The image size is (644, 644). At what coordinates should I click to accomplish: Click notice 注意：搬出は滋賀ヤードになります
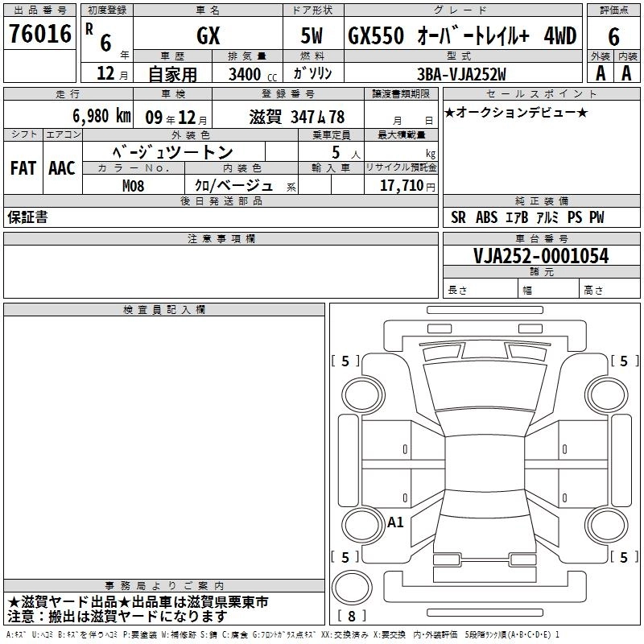coord(117,617)
